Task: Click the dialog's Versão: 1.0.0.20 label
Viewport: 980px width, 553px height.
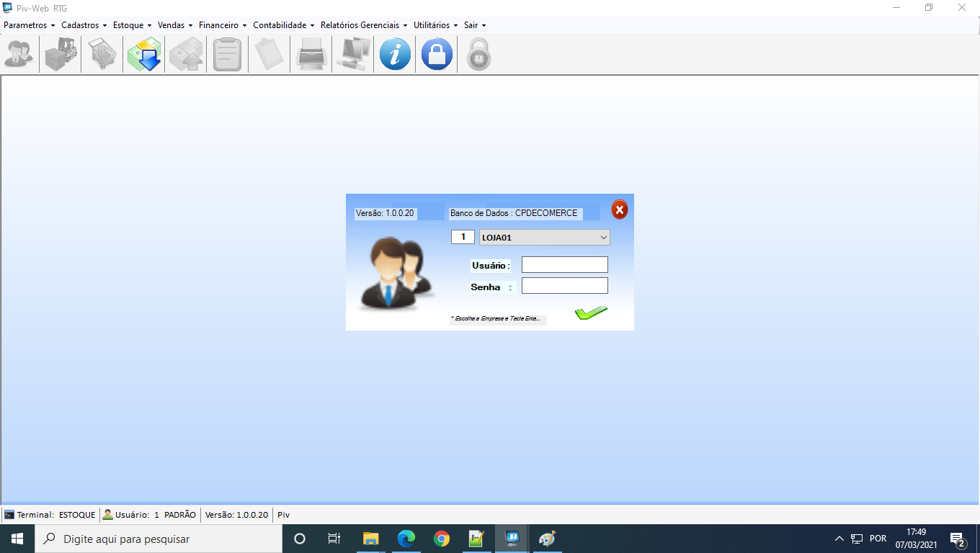Action: (x=385, y=213)
